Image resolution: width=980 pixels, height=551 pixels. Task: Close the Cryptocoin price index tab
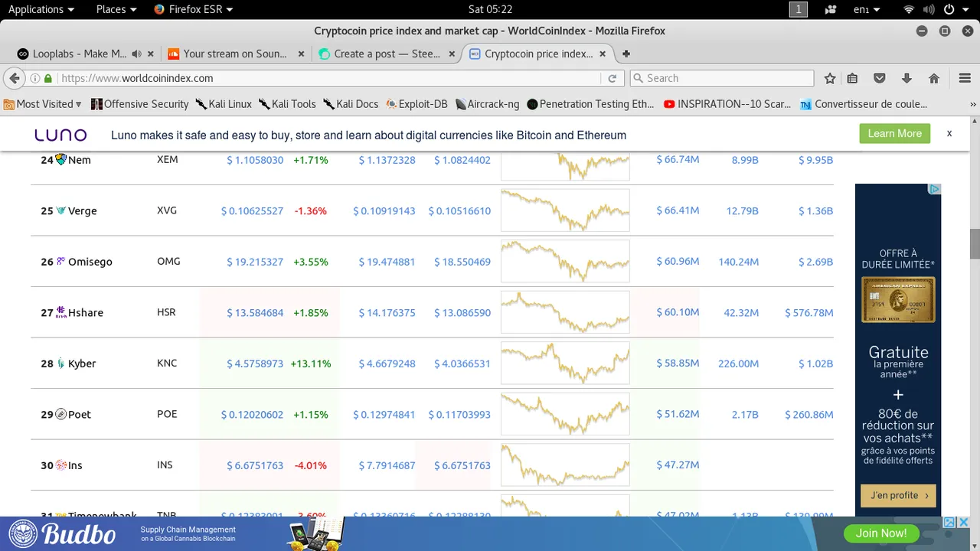click(603, 54)
